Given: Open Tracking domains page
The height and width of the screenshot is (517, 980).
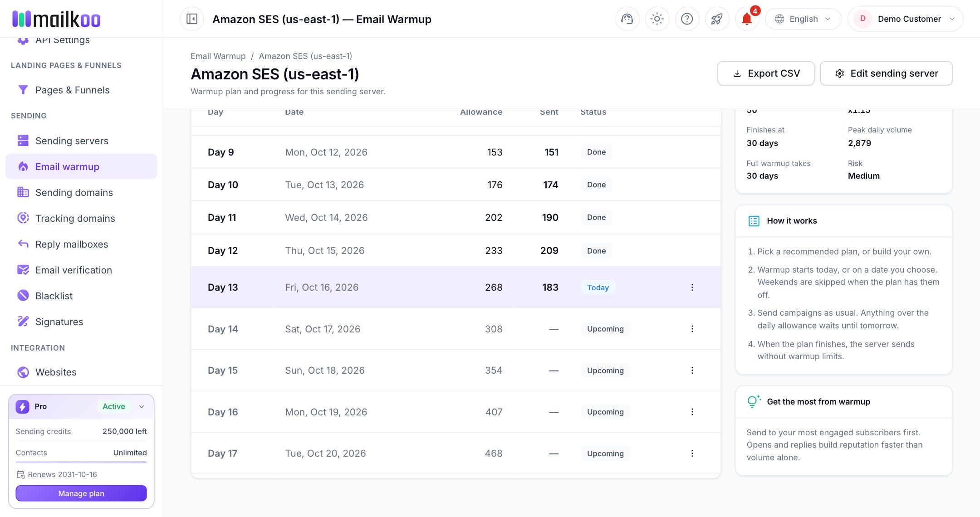Looking at the screenshot, I should [x=81, y=218].
